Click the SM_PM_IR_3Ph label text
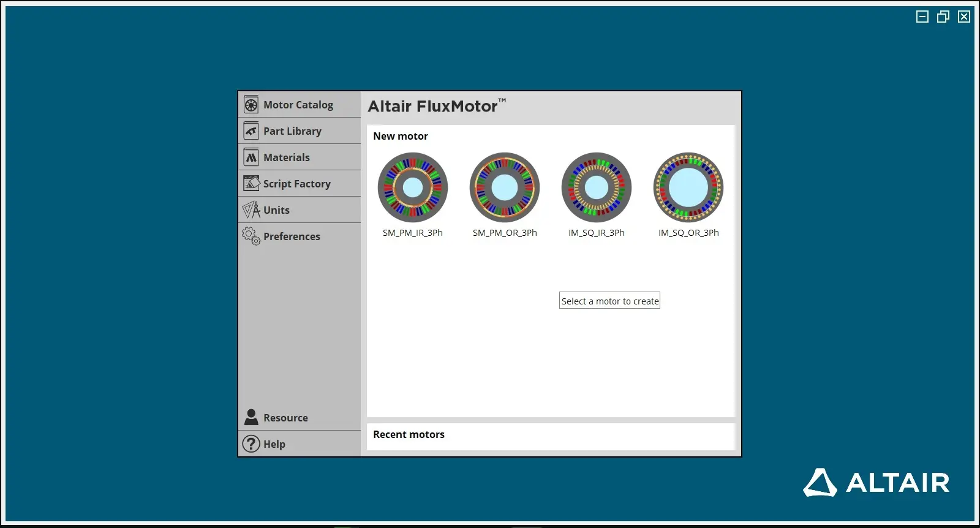This screenshot has width=980, height=528. (413, 233)
